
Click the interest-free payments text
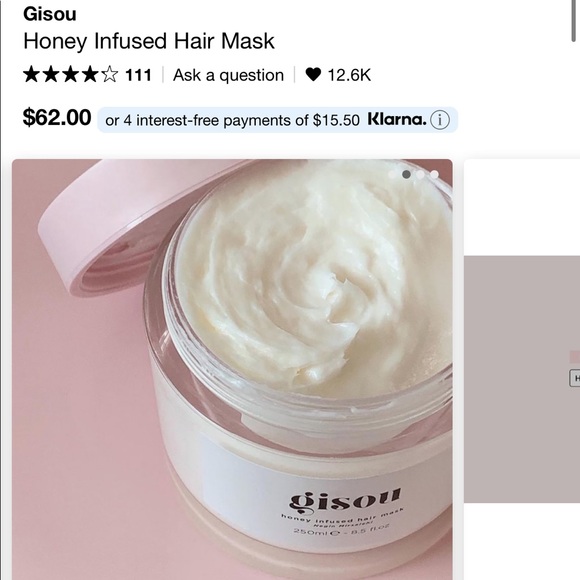pyautogui.click(x=232, y=121)
